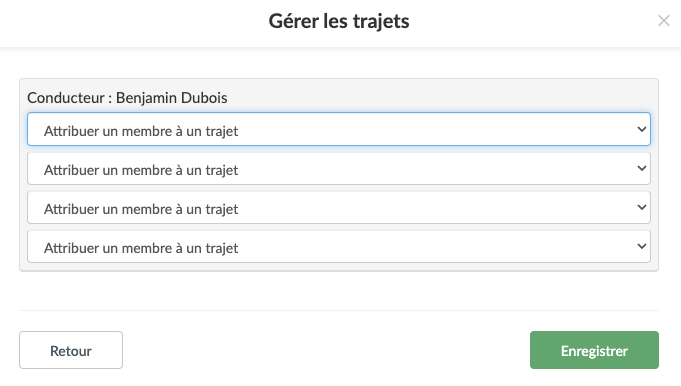
Task: Expand the third Attribuer un membre select
Action: click(x=339, y=207)
